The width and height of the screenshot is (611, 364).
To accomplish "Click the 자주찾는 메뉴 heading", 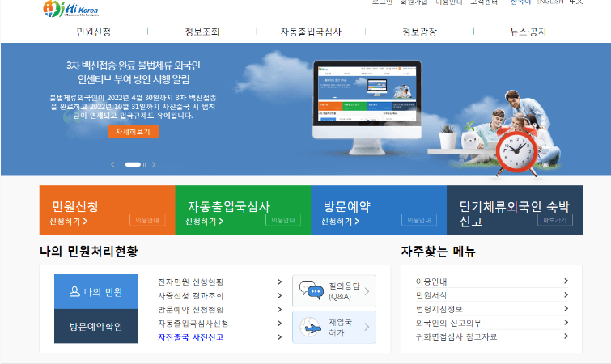I will pos(439,251).
